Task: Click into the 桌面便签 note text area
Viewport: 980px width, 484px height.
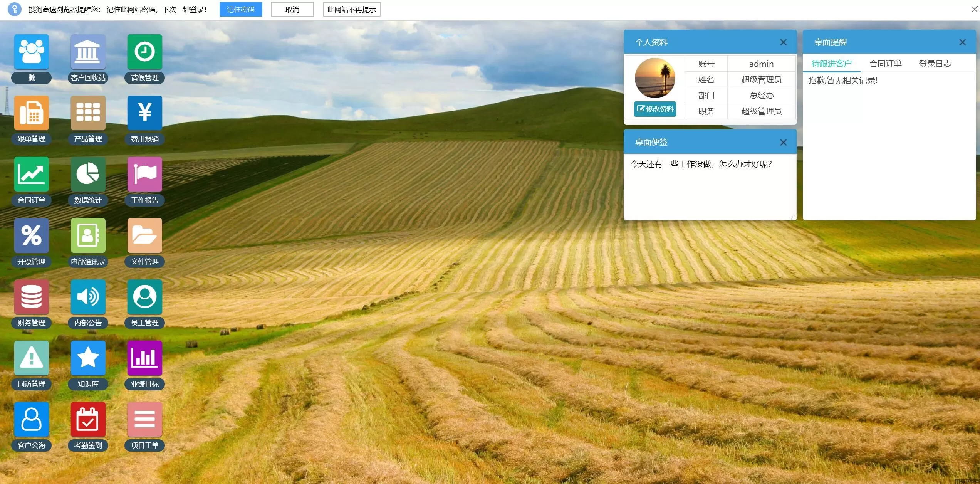Action: point(710,187)
